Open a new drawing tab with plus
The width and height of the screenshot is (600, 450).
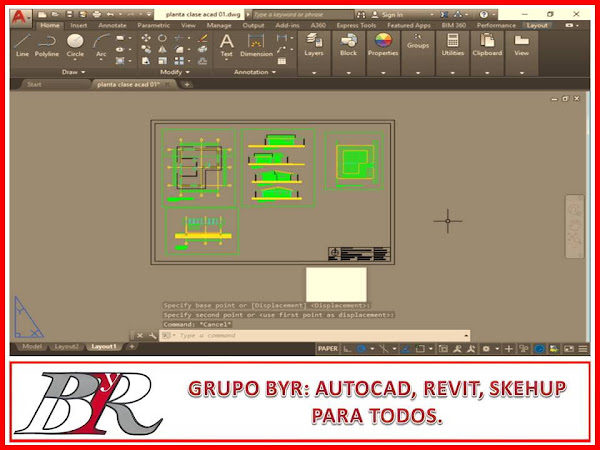187,84
